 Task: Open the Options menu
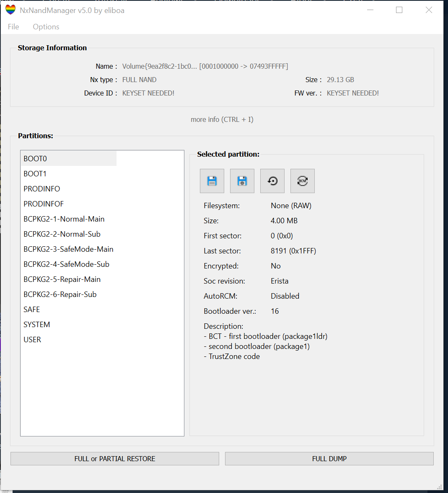(46, 27)
